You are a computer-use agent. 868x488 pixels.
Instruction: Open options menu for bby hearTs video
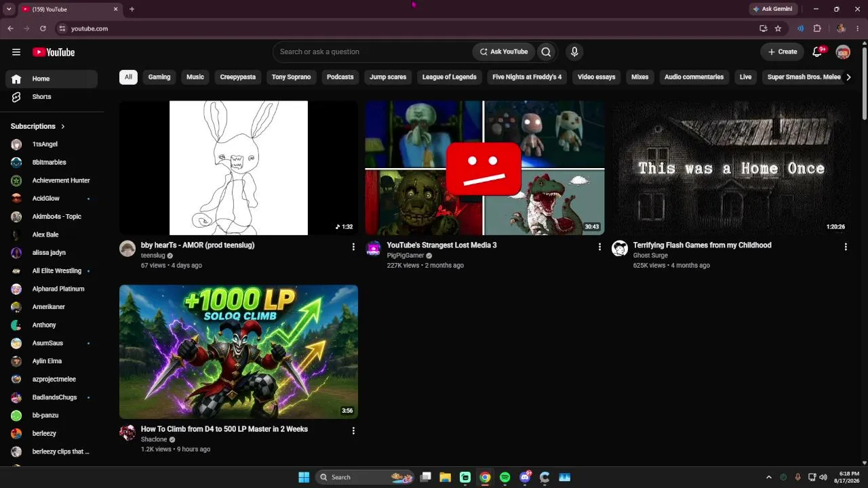[353, 247]
